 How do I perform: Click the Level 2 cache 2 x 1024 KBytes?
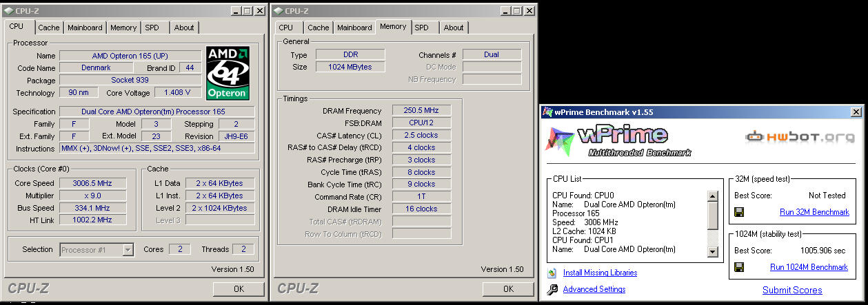point(220,208)
